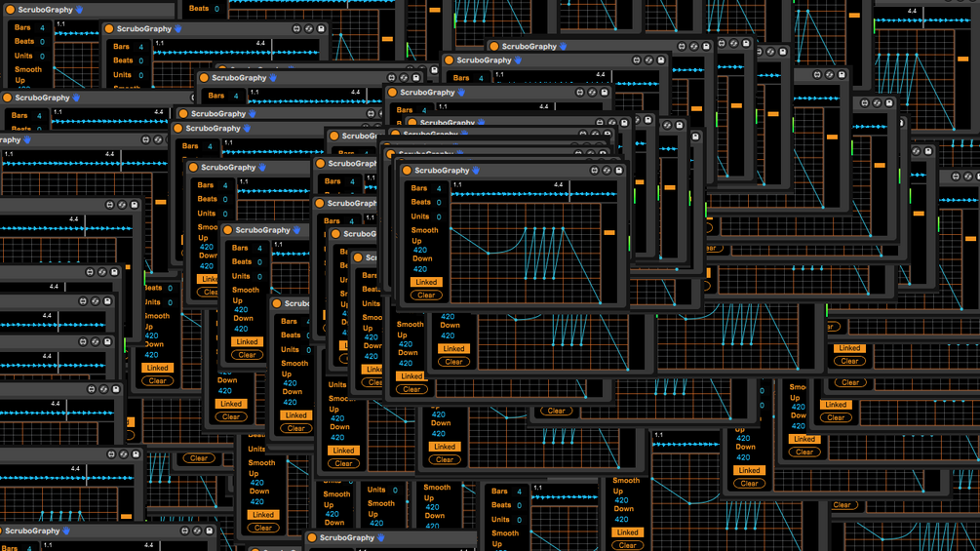Toggle the Linked button in frontmost device
Viewport: 980px width, 551px height.
[426, 283]
